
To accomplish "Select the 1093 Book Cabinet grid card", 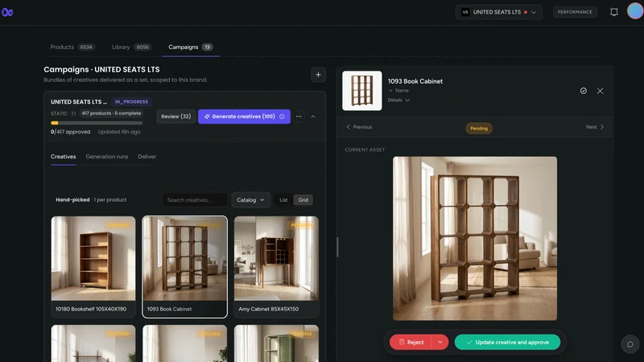I will [185, 267].
